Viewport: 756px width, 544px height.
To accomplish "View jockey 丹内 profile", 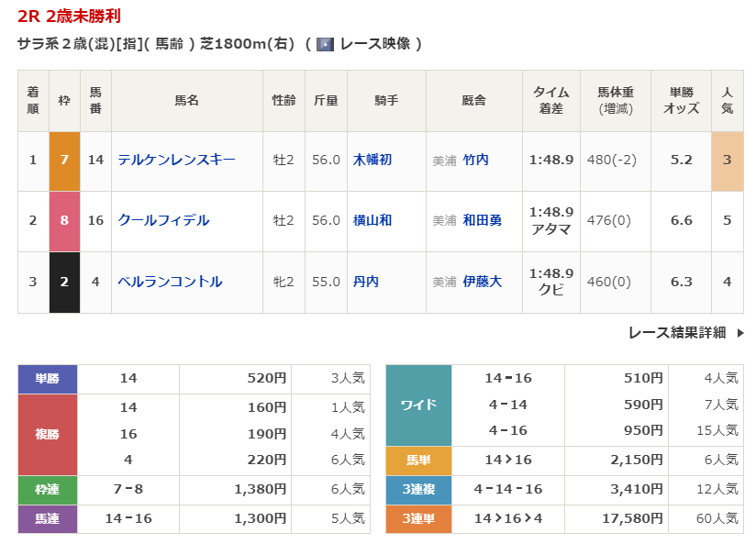I will pyautogui.click(x=366, y=282).
